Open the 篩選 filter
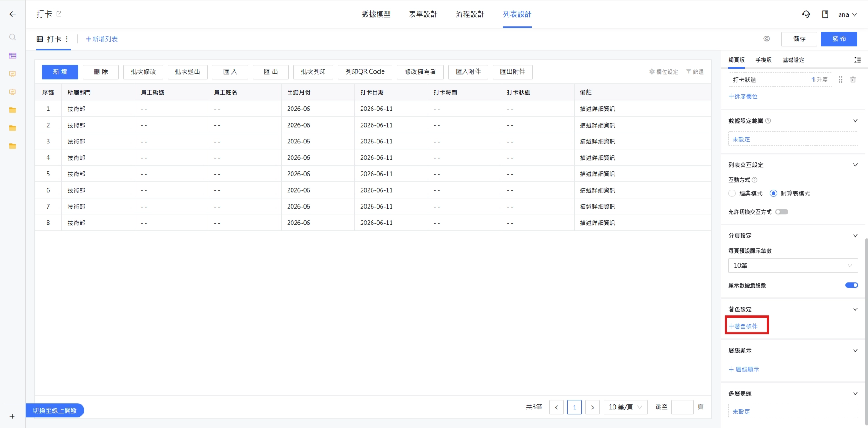The width and height of the screenshot is (868, 428). coord(695,71)
